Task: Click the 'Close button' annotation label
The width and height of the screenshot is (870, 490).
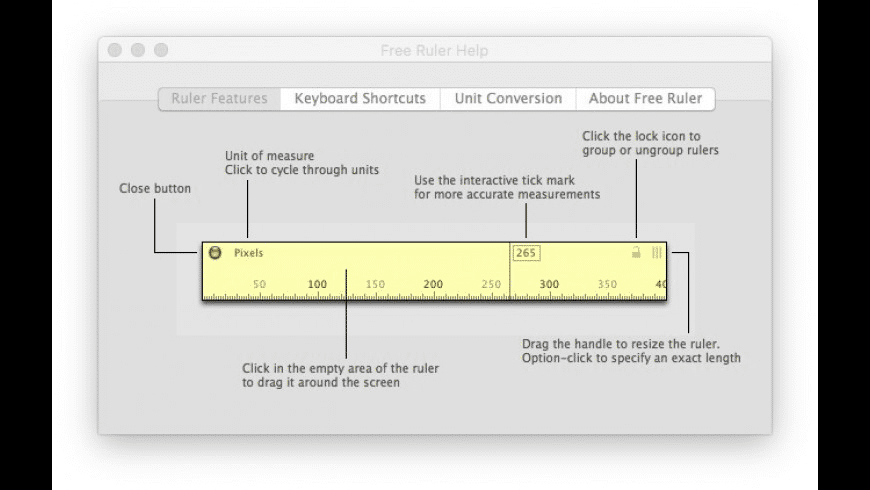Action: (x=155, y=188)
